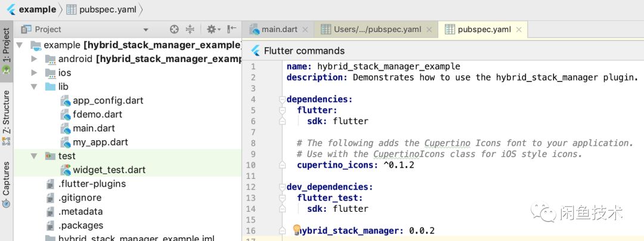The height and width of the screenshot is (241, 644).
Task: Switch to the main.dart tab
Action: click(279, 30)
